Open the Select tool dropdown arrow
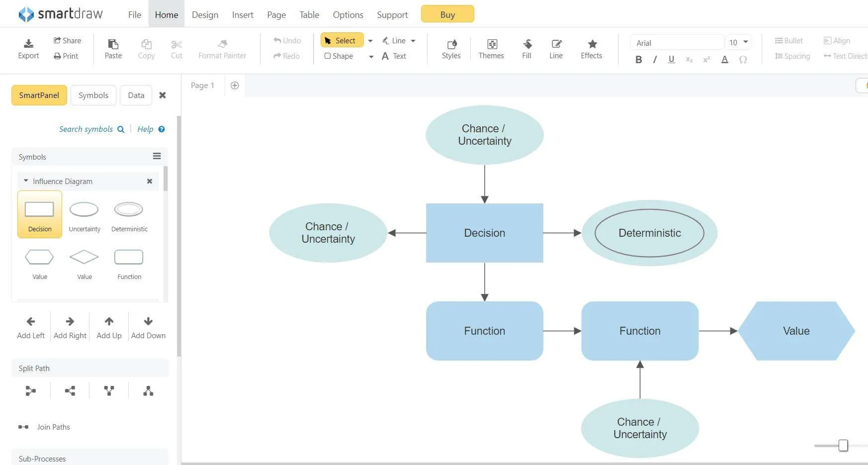The width and height of the screenshot is (868, 465). coord(370,41)
